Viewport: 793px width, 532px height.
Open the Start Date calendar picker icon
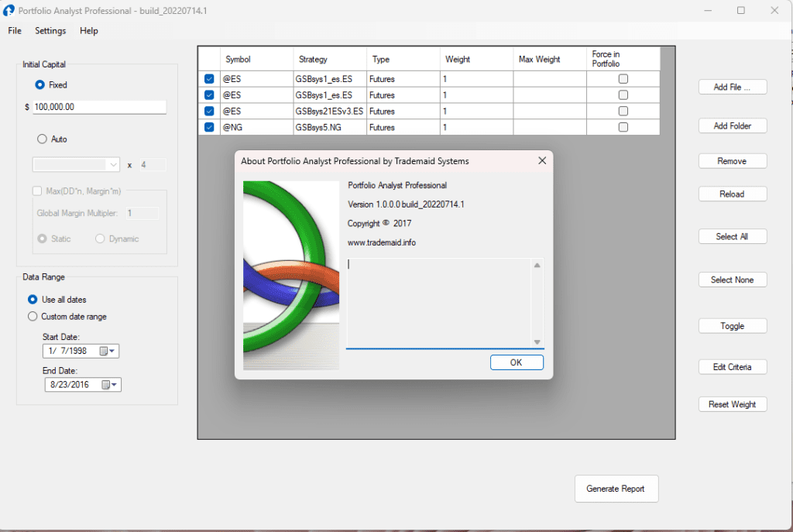(x=105, y=352)
